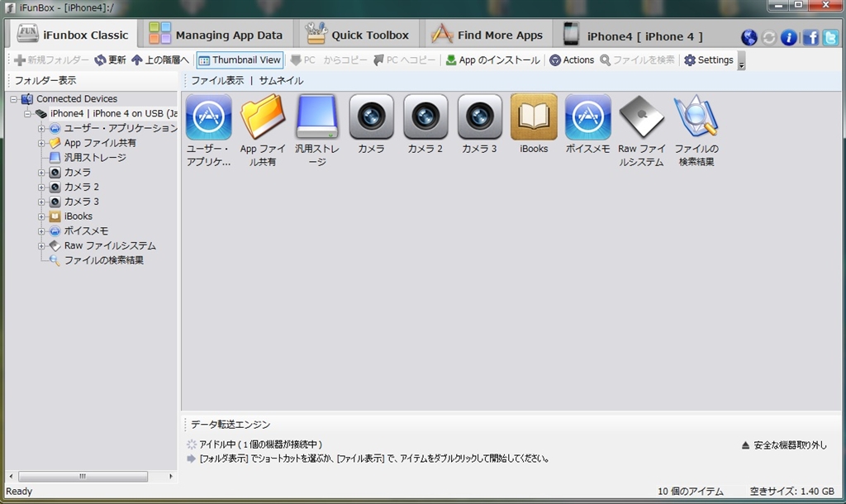Click the folder tree scroll-right arrow
Viewport: 846px width, 504px height.
coord(171,477)
